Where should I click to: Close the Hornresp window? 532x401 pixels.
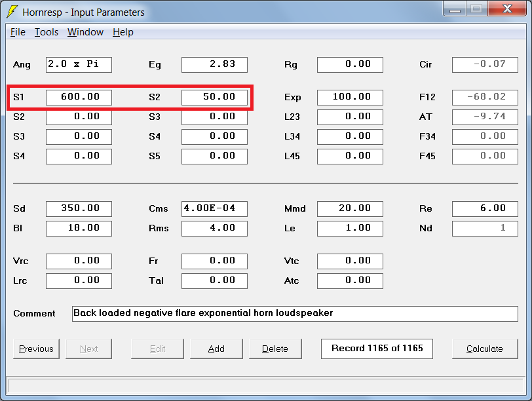(x=508, y=9)
